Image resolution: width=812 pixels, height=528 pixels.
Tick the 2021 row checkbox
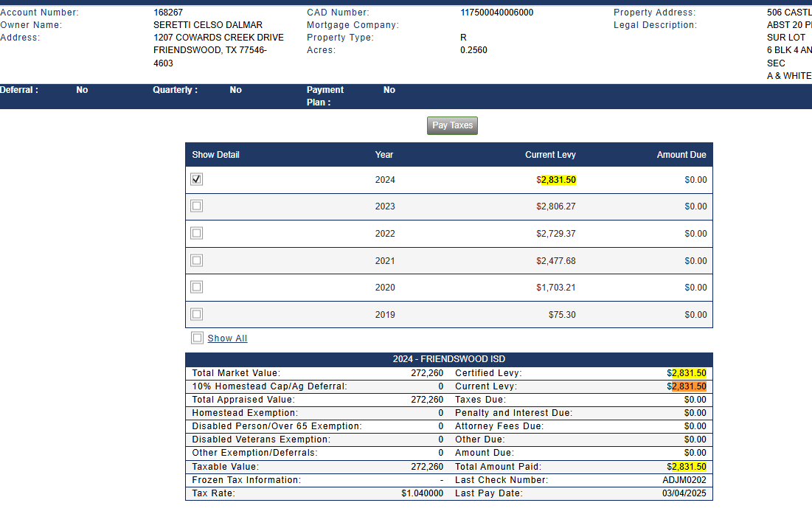tap(196, 260)
